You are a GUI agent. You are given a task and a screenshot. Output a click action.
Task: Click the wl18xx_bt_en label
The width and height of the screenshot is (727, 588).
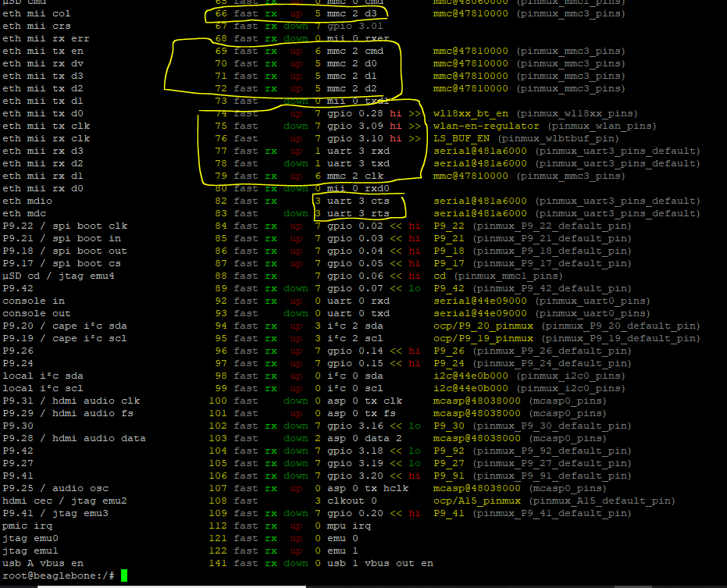(x=471, y=113)
